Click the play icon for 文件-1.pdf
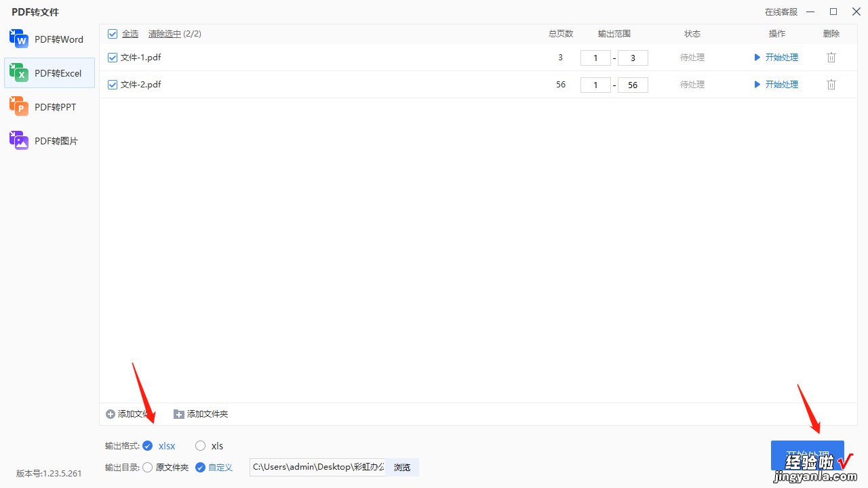This screenshot has width=868, height=488. [757, 58]
